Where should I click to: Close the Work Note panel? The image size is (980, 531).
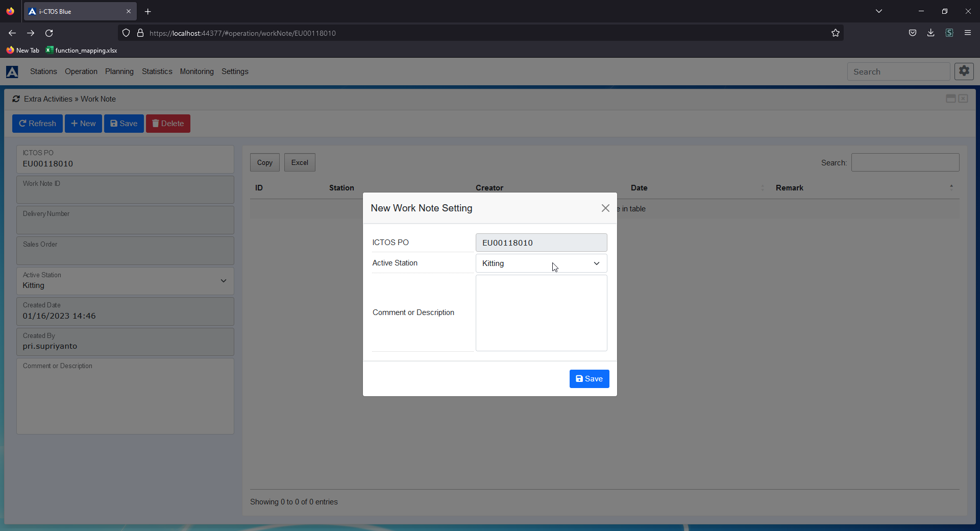click(963, 99)
